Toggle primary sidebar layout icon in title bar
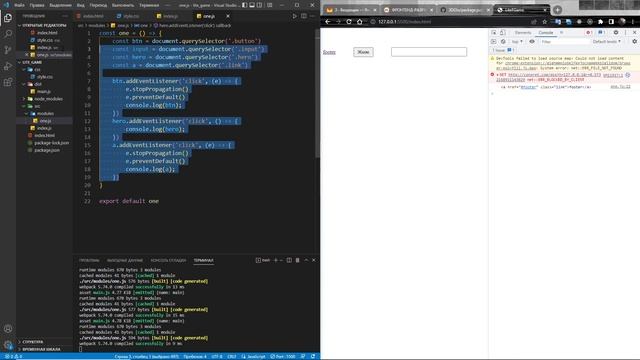This screenshot has height=360, width=640. pyautogui.click(x=244, y=5)
